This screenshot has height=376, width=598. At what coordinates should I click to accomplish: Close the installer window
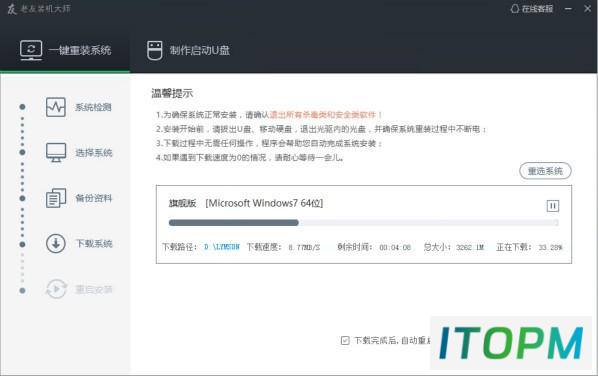tap(588, 8)
